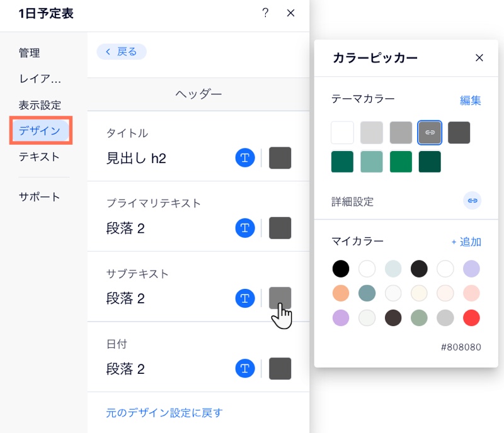
Task: Select the light gray theme color swatch
Action: (372, 132)
